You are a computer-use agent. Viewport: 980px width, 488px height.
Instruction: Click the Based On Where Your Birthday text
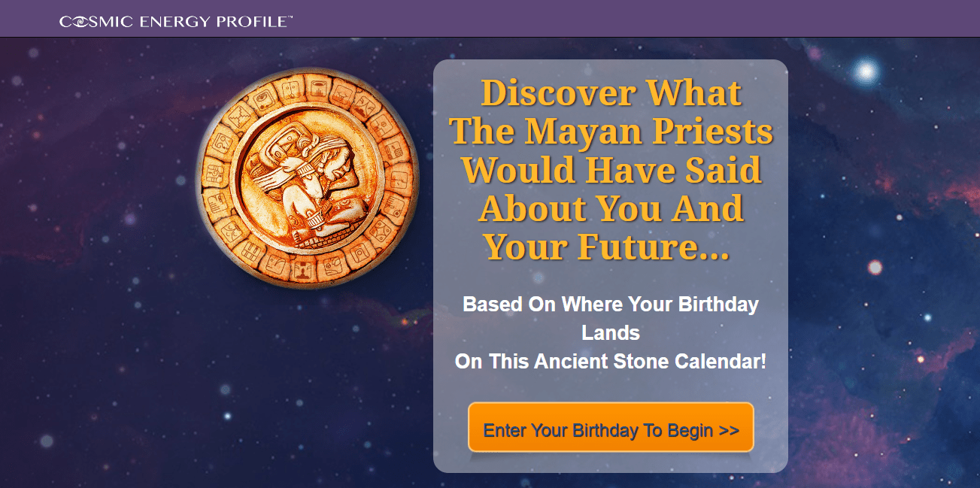(611, 305)
